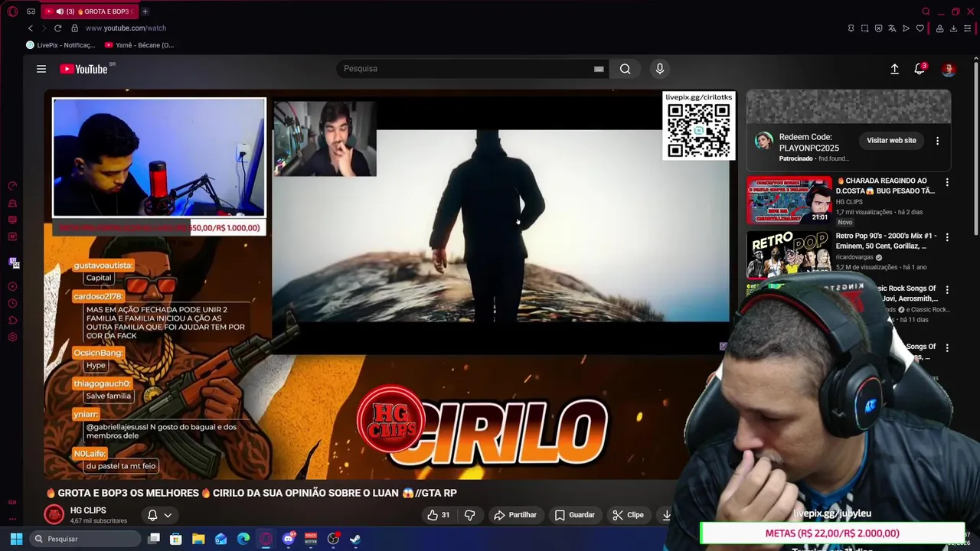Open on-screen keyboard icon in search box
Viewport: 980px width, 551px height.
click(x=599, y=69)
